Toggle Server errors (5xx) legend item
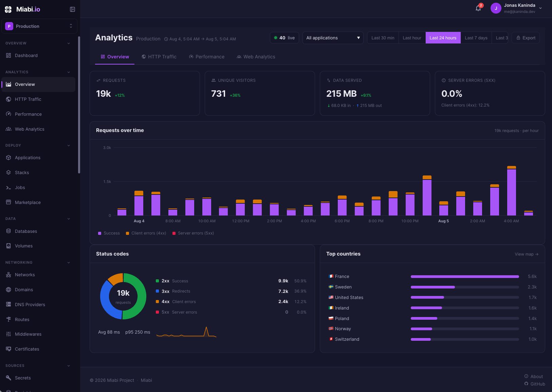The height and width of the screenshot is (392, 552). (x=193, y=233)
